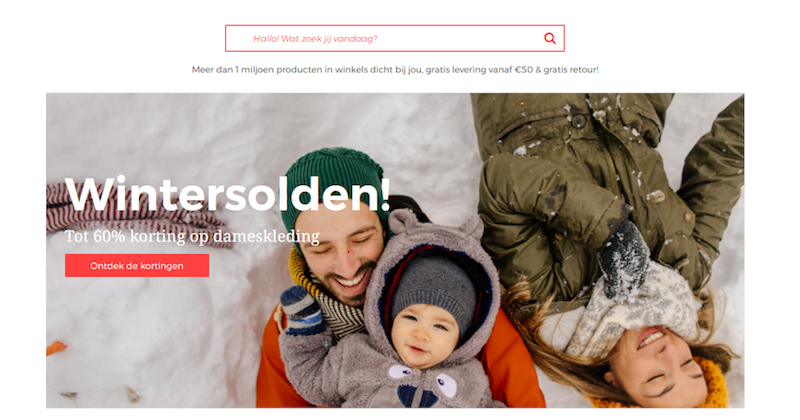
Task: Click the magnifying glass search icon
Action: [x=549, y=38]
